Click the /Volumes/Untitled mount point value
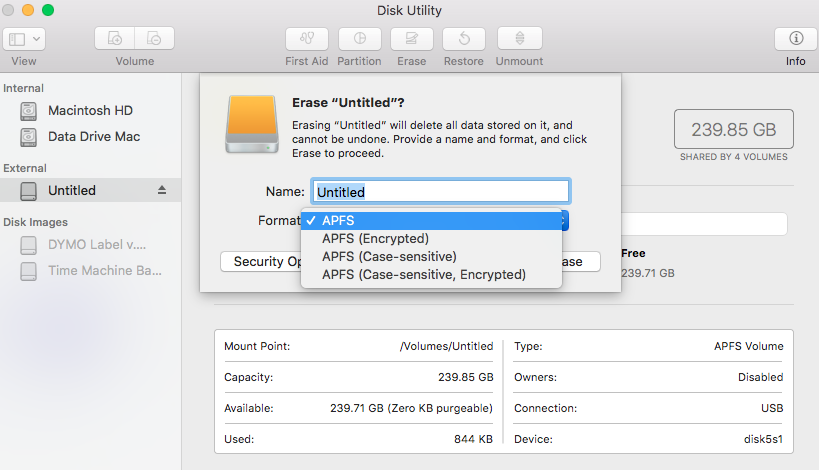This screenshot has height=470, width=819. [x=447, y=346]
